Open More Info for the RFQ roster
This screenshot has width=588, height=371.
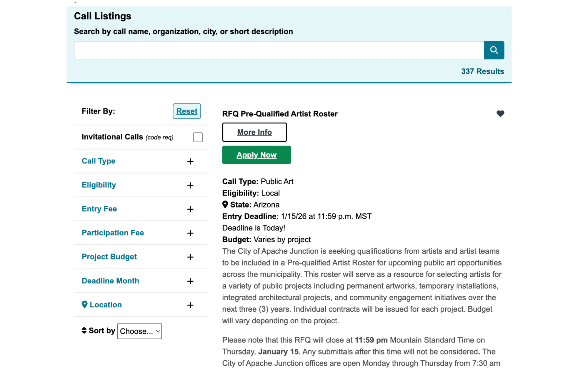(x=254, y=132)
